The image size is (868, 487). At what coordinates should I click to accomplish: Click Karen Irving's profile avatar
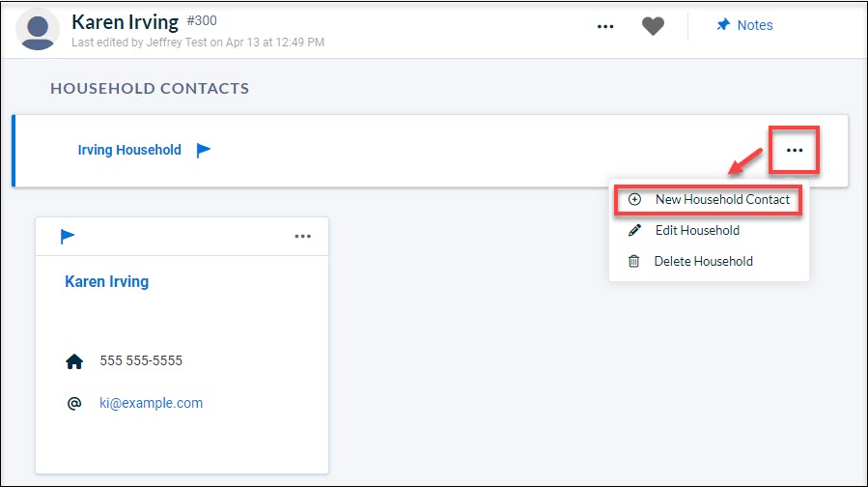38,29
